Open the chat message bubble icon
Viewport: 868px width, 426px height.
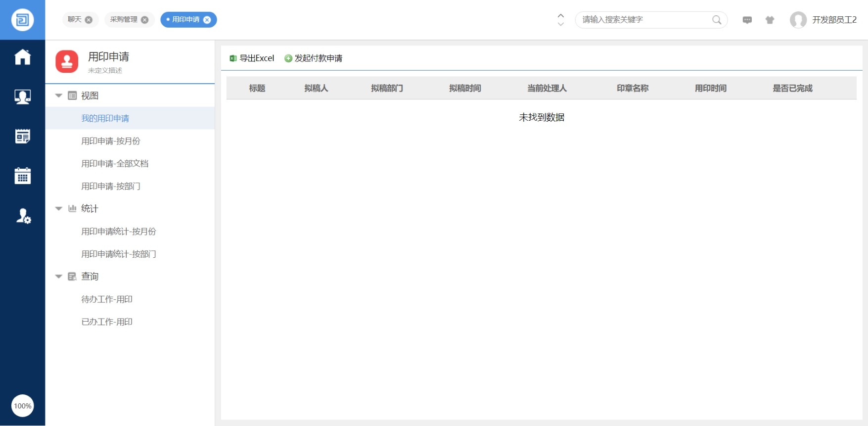(747, 20)
